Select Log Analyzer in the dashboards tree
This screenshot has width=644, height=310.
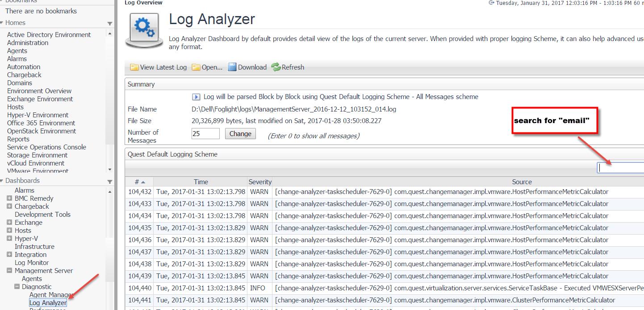tap(48, 303)
